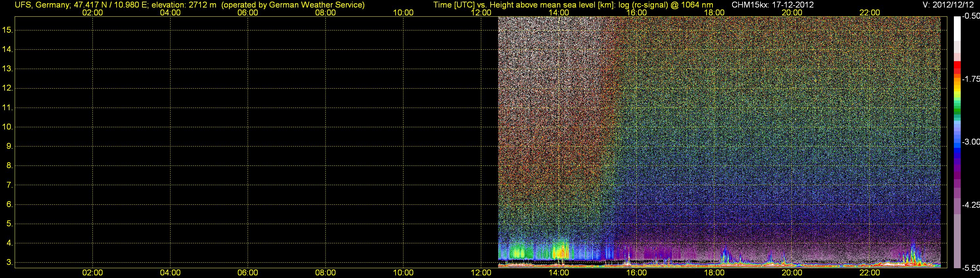The width and height of the screenshot is (980, 278).
Task: Select the 10:00 label on the top axis
Action: pos(403,12)
